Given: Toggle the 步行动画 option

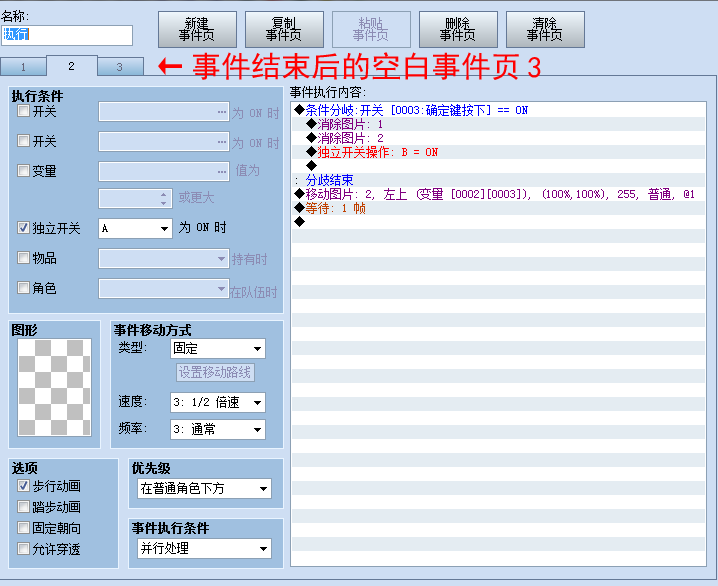Looking at the screenshot, I should [23, 486].
